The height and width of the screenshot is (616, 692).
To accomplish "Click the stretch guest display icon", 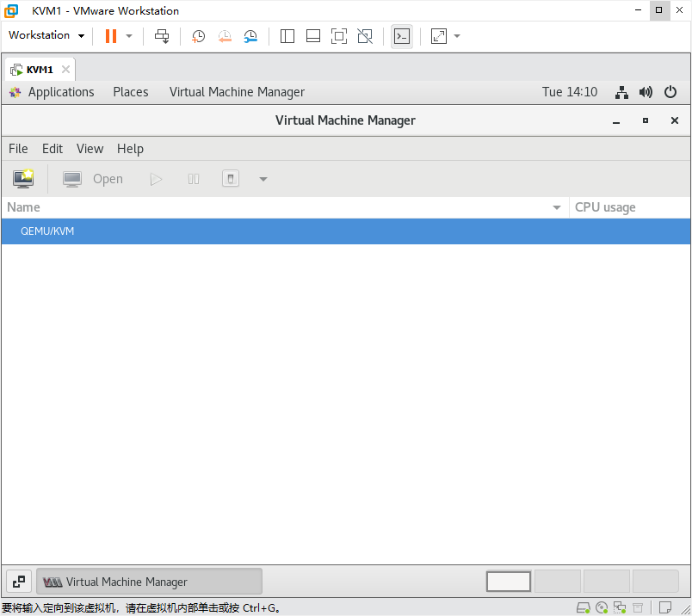I will point(439,36).
